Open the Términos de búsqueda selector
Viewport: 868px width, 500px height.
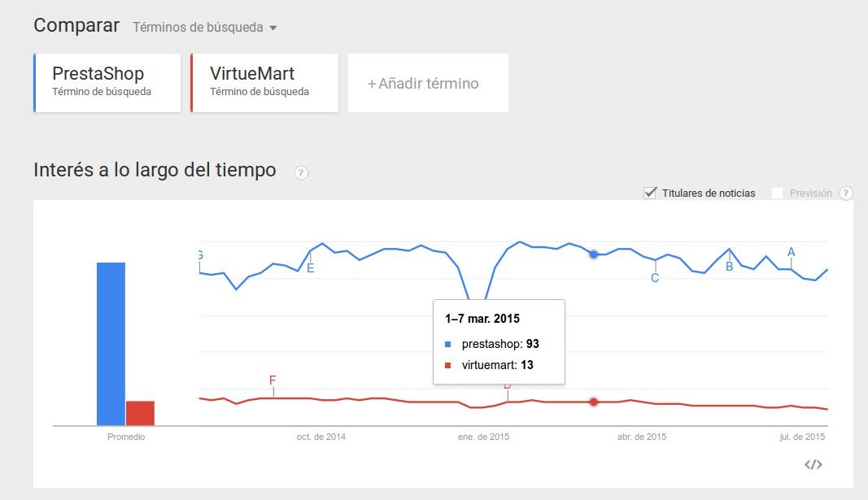click(204, 27)
